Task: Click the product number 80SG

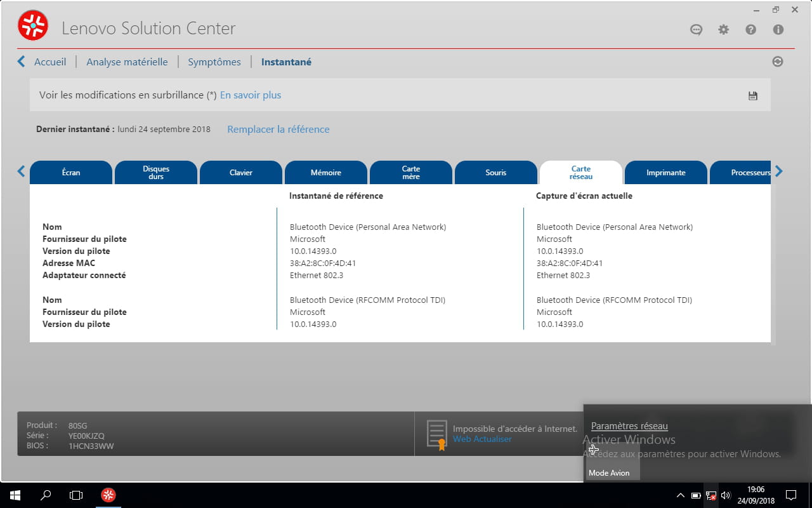Action: point(77,425)
